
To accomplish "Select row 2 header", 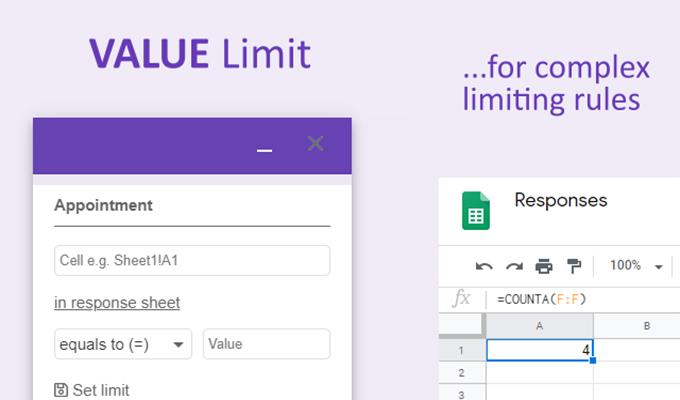I will pyautogui.click(x=462, y=373).
